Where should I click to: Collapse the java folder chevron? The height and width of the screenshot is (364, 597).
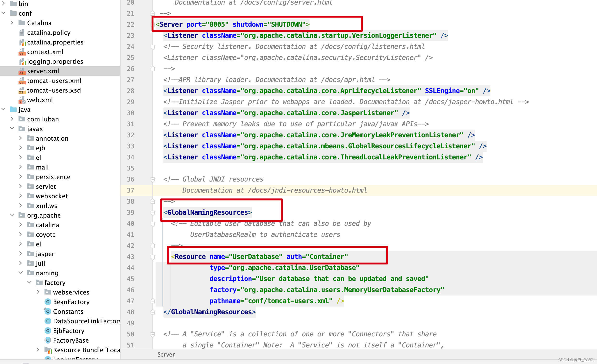tap(3, 109)
